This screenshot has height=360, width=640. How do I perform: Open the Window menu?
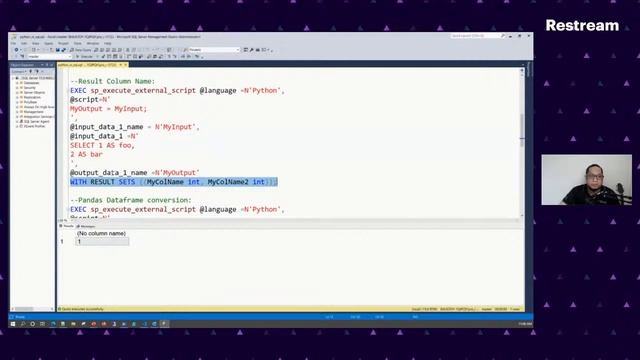(x=93, y=43)
